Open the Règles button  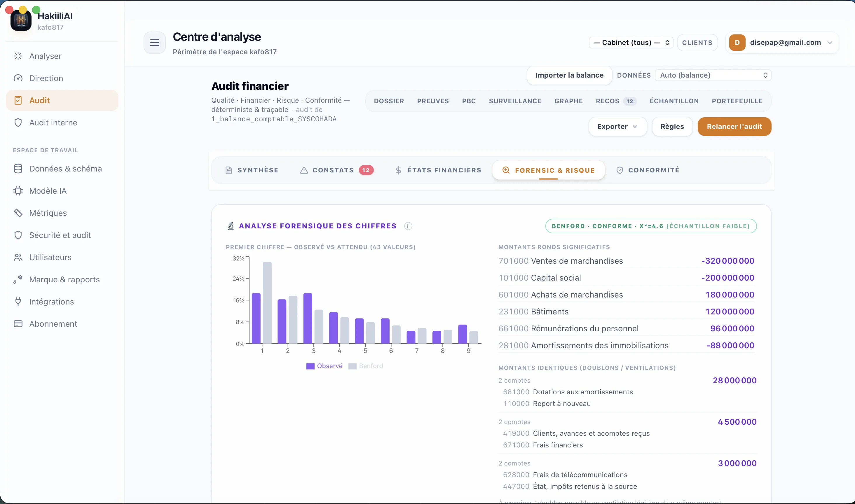point(672,126)
